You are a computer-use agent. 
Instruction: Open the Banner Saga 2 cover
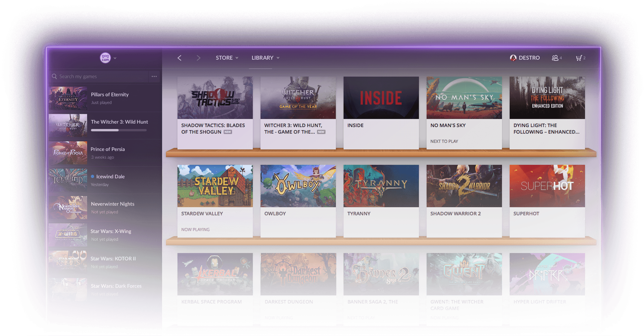(x=381, y=274)
